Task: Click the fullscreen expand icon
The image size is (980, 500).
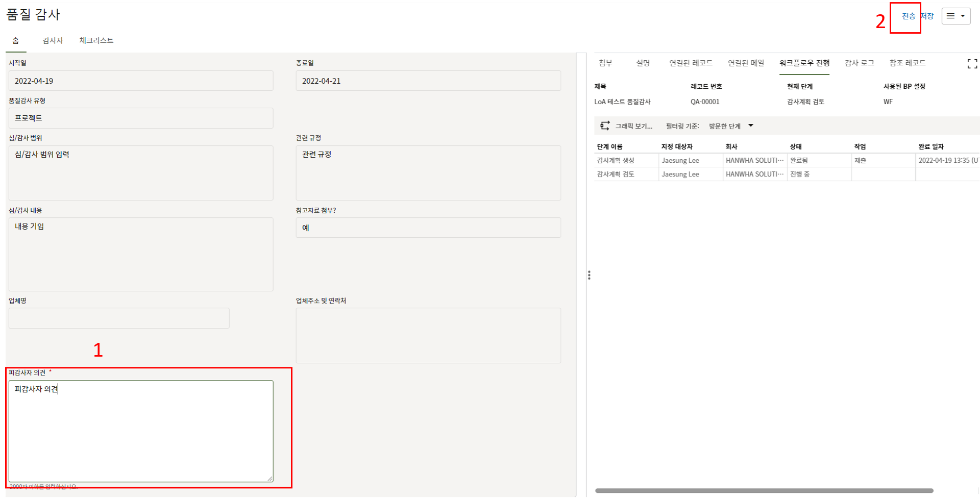Action: pyautogui.click(x=972, y=64)
